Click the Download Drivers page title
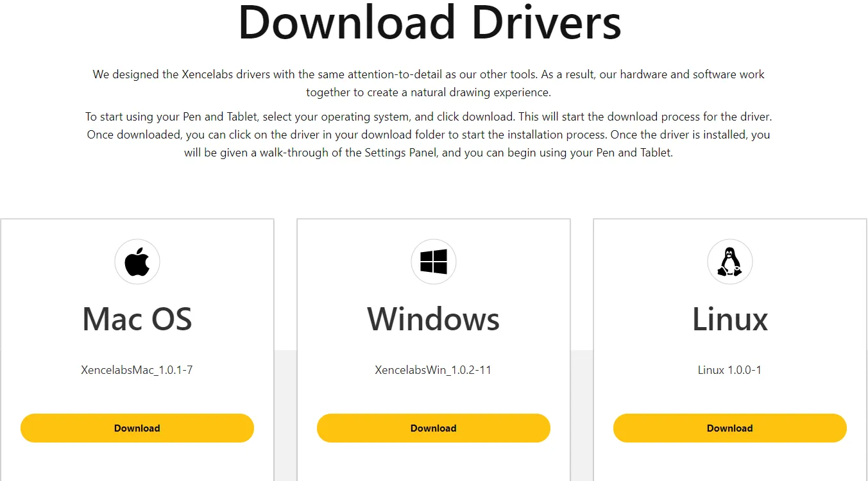 [x=430, y=22]
